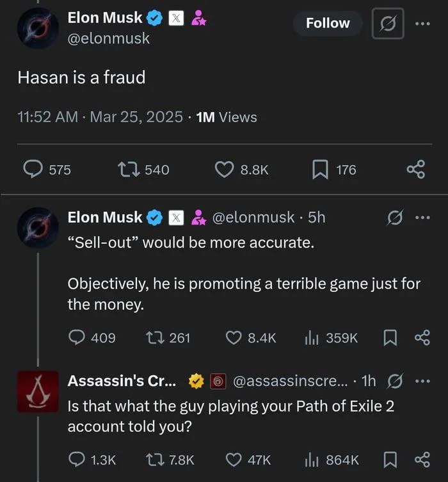Viewport: 448px width, 482px height.
Task: Reply to the Assassin's Creed post
Action: tap(77, 460)
